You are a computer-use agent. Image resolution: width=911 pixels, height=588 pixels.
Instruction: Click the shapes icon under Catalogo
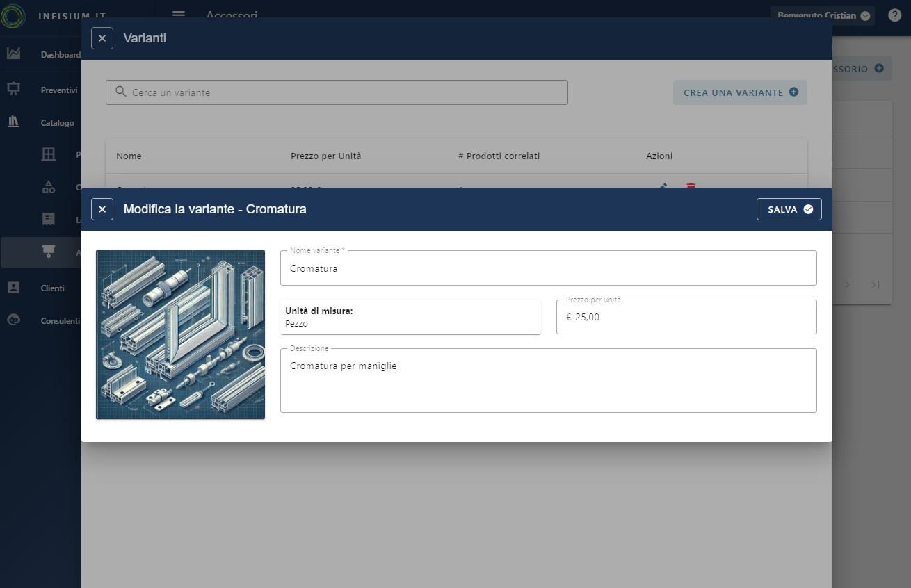tap(49, 187)
